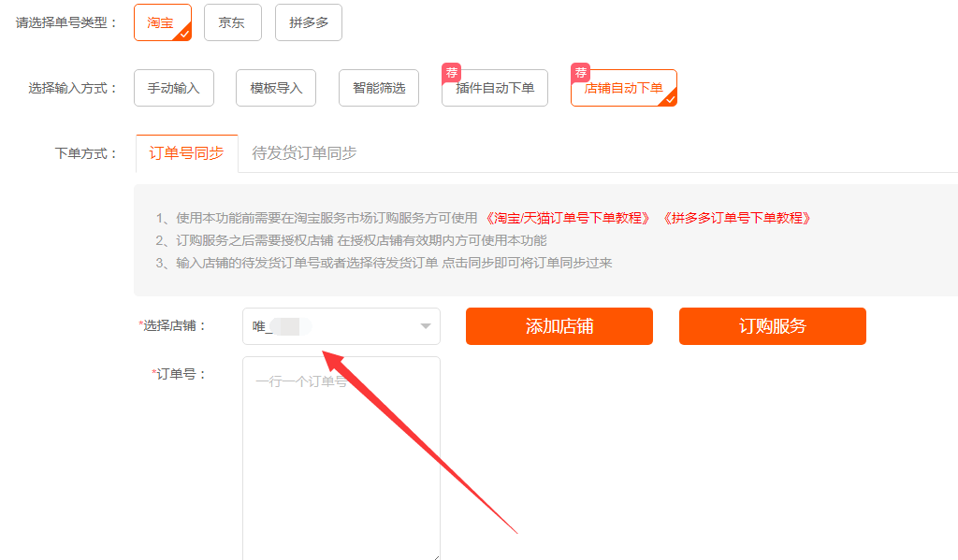This screenshot has width=958, height=560.
Task: Choose 智能筛选 input method
Action: 379,88
